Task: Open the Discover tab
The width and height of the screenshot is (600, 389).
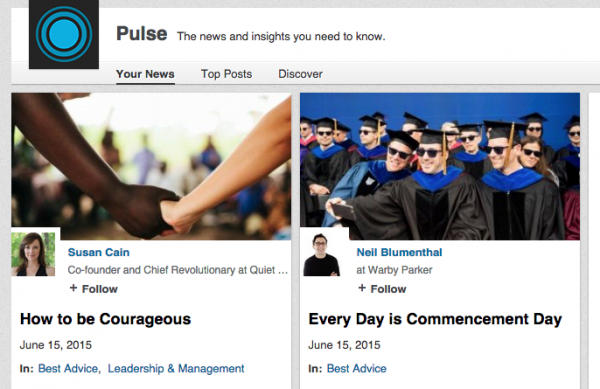Action: pyautogui.click(x=300, y=74)
